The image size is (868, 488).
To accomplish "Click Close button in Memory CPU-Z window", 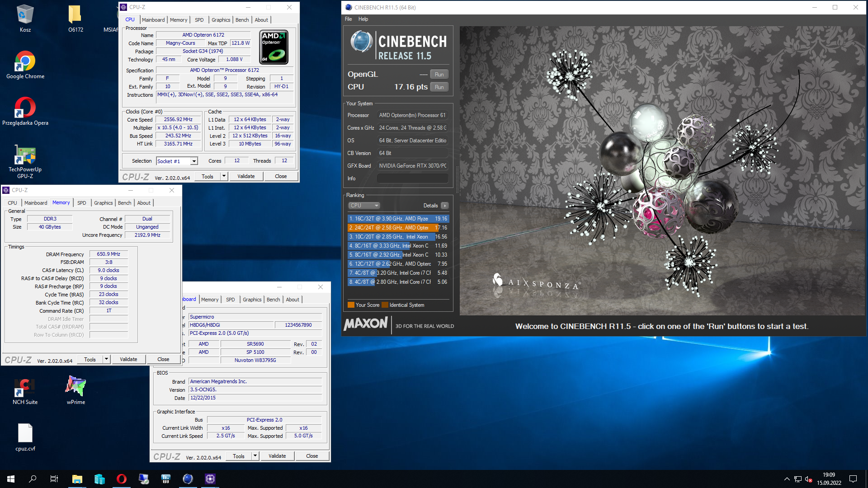I will pyautogui.click(x=163, y=359).
